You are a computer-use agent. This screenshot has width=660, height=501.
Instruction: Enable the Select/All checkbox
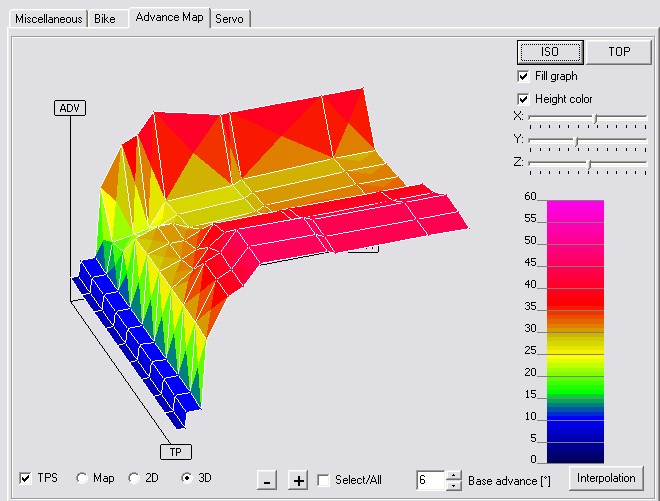click(x=323, y=480)
